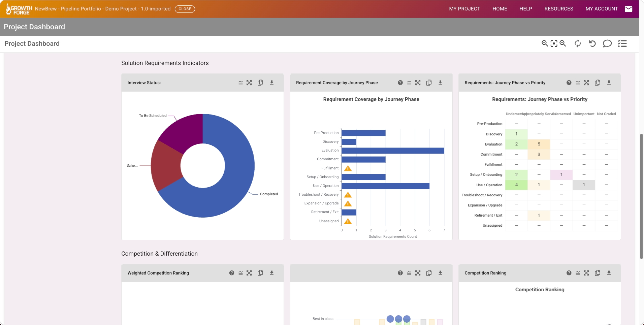Click the undo arrow icon
Viewport: 644px width, 325px height.
[x=592, y=43]
